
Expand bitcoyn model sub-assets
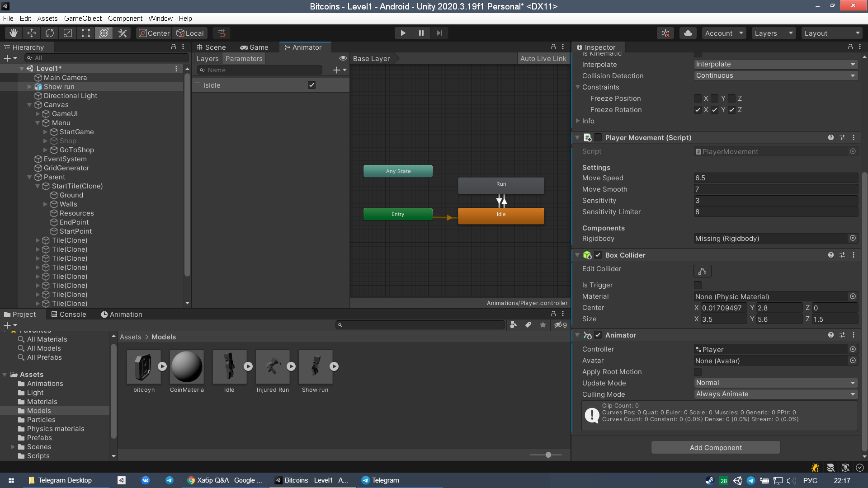pyautogui.click(x=162, y=366)
